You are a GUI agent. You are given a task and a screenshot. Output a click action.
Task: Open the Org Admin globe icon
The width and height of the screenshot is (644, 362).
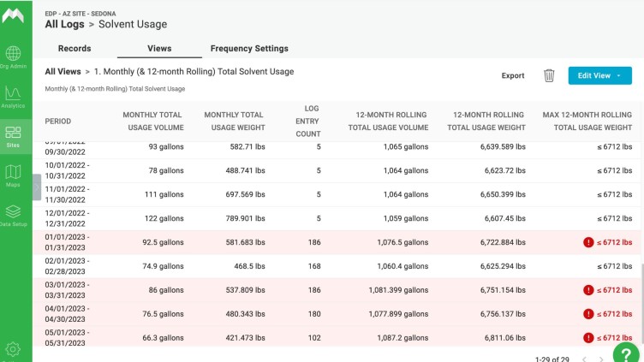[13, 53]
